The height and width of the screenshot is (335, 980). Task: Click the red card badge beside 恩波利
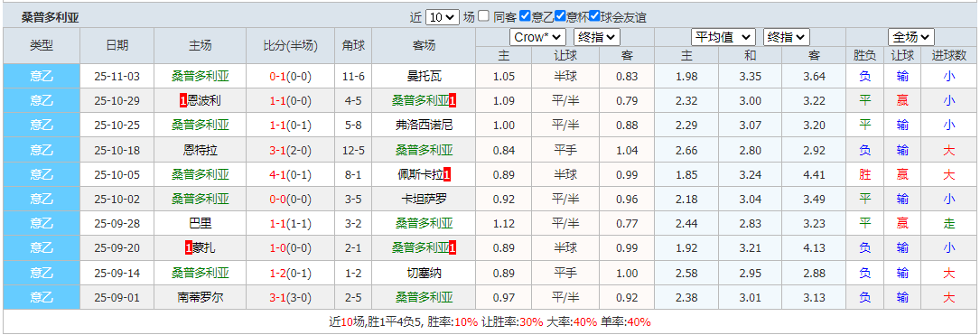[x=182, y=101]
